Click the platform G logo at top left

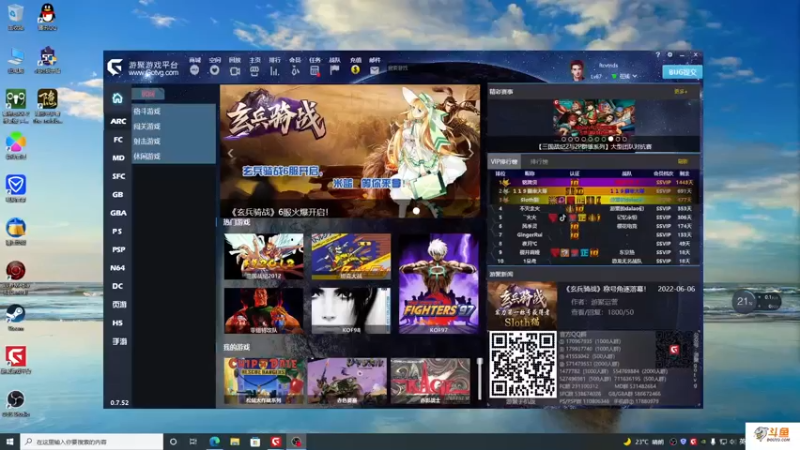click(x=115, y=67)
